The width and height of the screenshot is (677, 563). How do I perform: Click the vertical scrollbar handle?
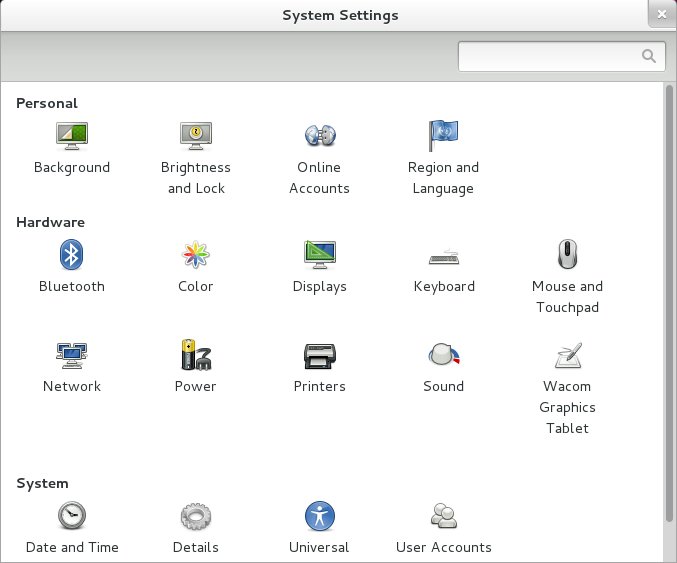click(669, 303)
